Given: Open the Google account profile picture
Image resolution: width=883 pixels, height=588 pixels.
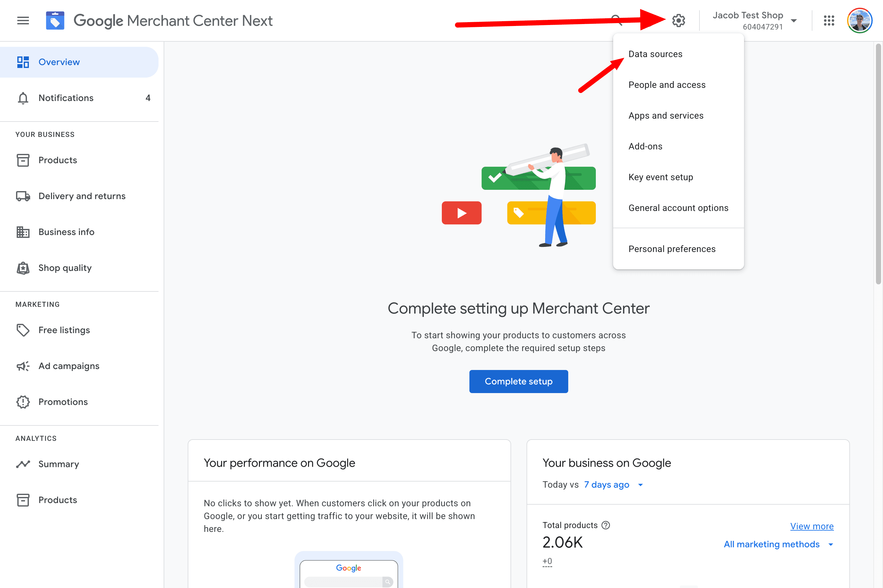Looking at the screenshot, I should point(859,21).
